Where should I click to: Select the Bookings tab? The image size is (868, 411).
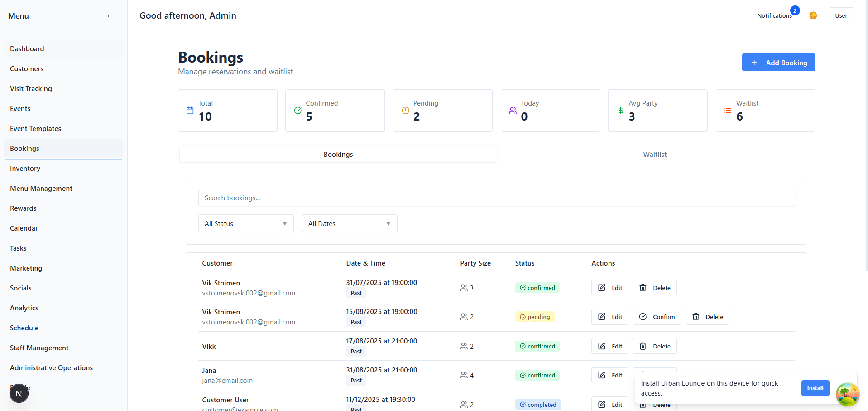338,155
